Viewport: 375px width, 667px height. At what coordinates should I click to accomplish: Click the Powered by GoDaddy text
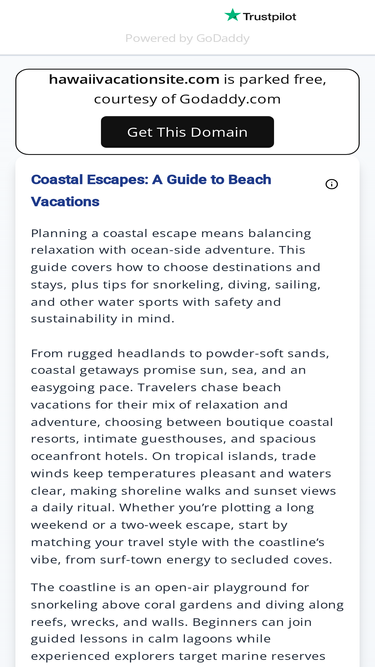(187, 38)
